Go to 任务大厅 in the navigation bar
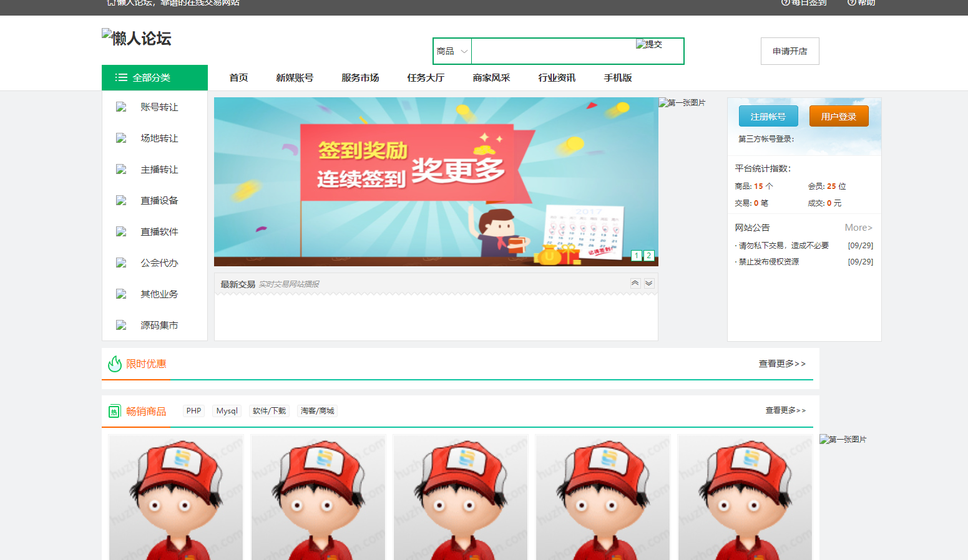 [426, 78]
